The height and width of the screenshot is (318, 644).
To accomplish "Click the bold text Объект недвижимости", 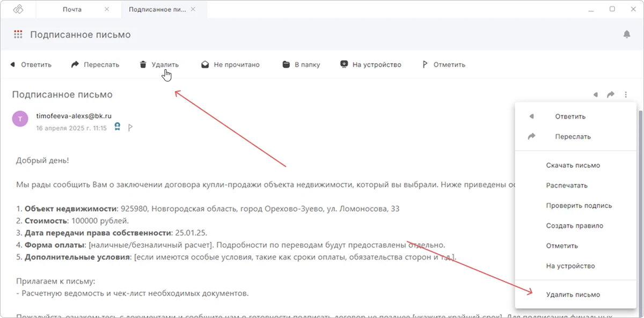I will (71, 209).
